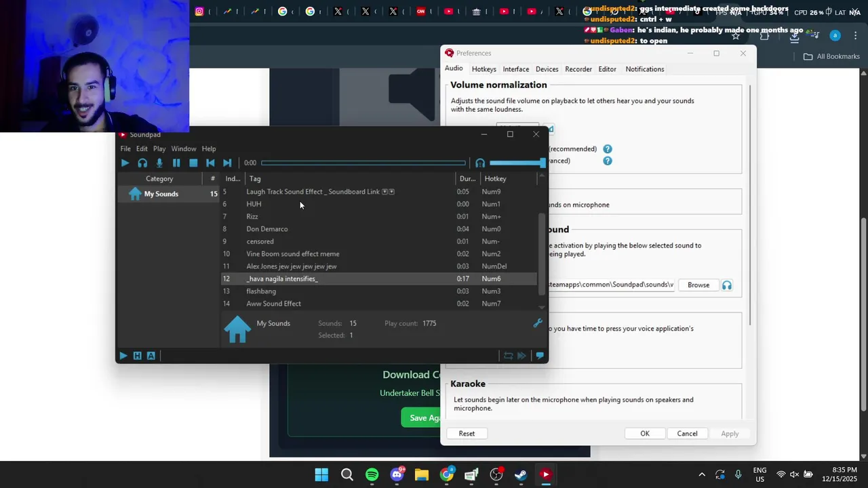The width and height of the screenshot is (868, 488).
Task: Click headphone icon beside volume slider
Action: [x=480, y=163]
